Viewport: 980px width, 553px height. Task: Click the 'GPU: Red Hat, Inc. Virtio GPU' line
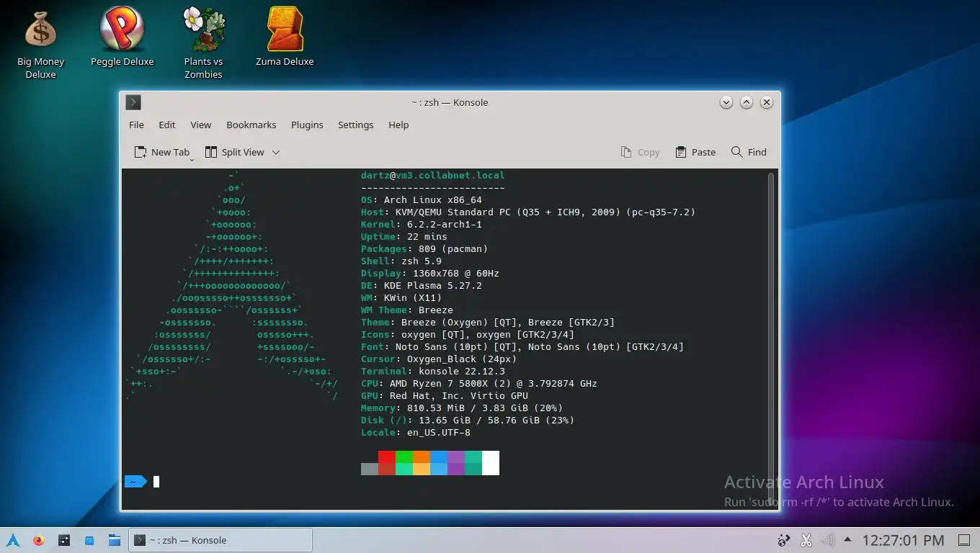[445, 395]
